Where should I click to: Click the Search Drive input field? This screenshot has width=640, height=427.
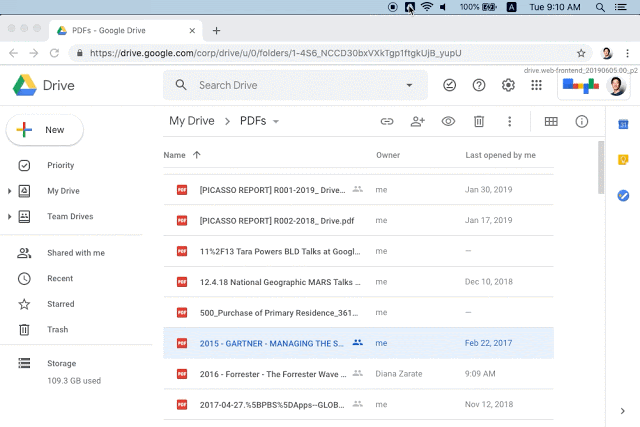click(290, 86)
